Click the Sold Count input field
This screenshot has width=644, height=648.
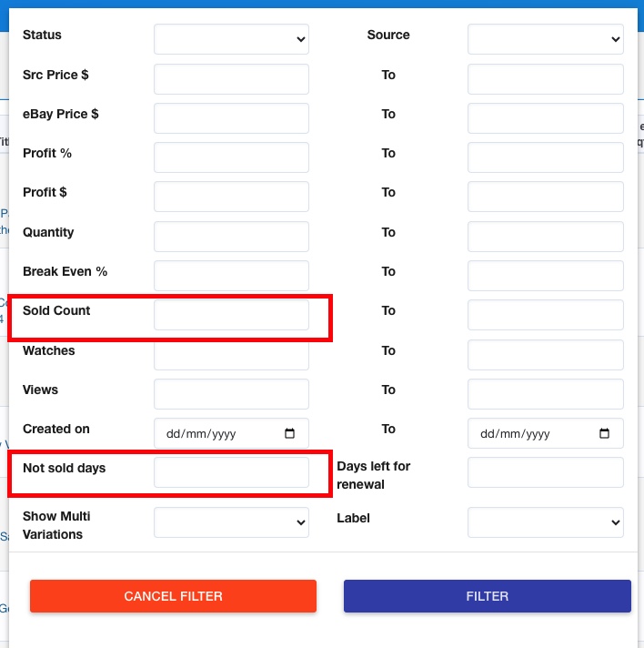[231, 315]
